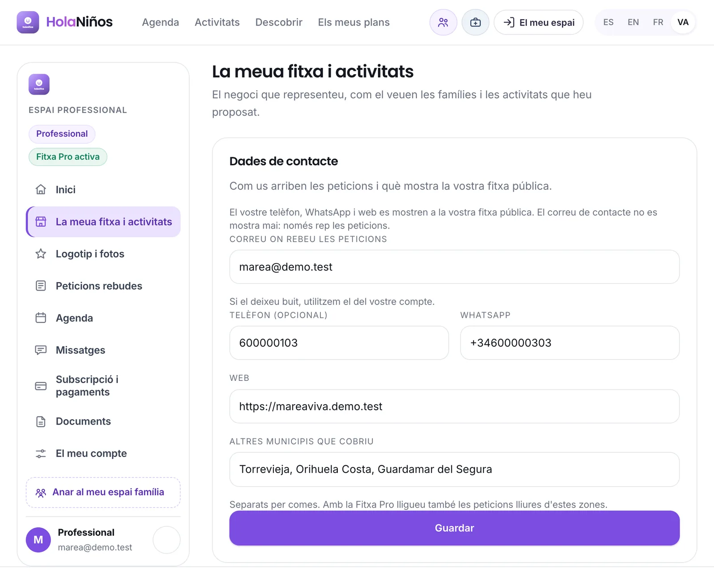Open the family space people icon button
Image resolution: width=714 pixels, height=588 pixels.
click(443, 22)
